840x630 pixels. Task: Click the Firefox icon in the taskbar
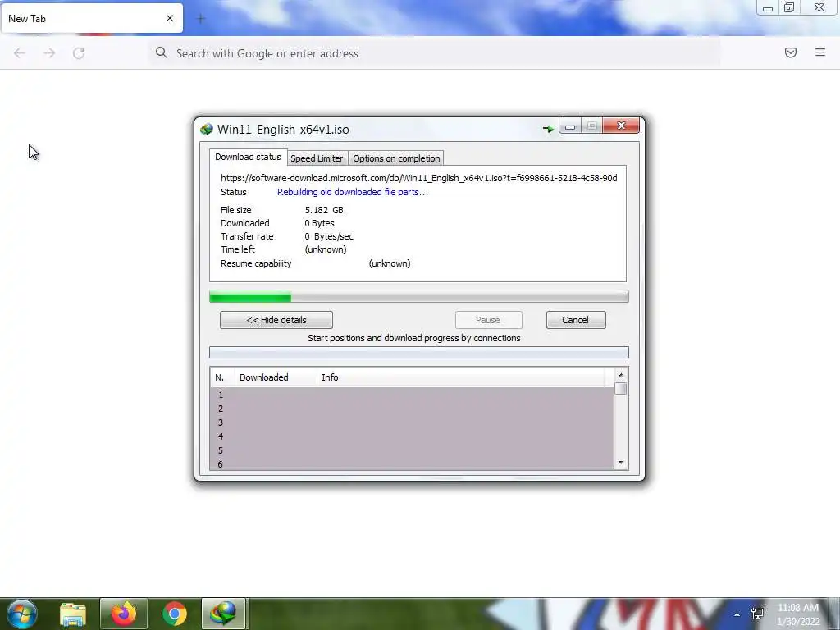tap(124, 614)
